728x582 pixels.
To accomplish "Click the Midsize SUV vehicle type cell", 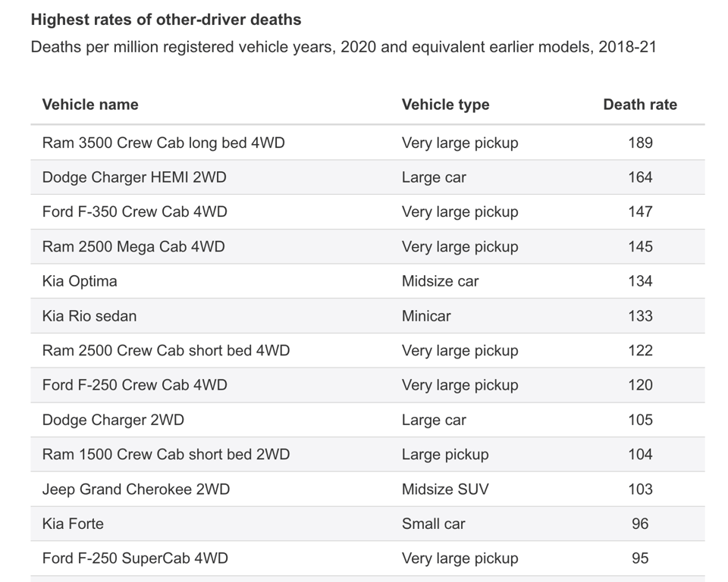I will pos(445,489).
